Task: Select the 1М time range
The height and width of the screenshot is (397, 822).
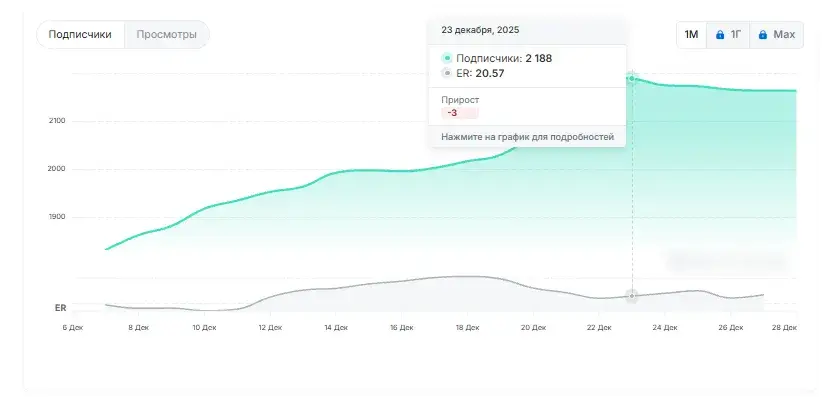Action: 691,35
